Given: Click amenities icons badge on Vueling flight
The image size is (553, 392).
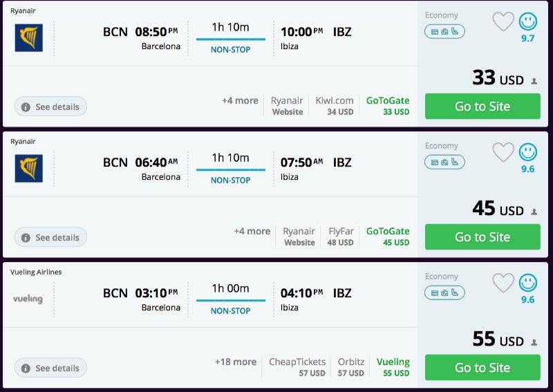Looking at the screenshot, I should coord(444,293).
